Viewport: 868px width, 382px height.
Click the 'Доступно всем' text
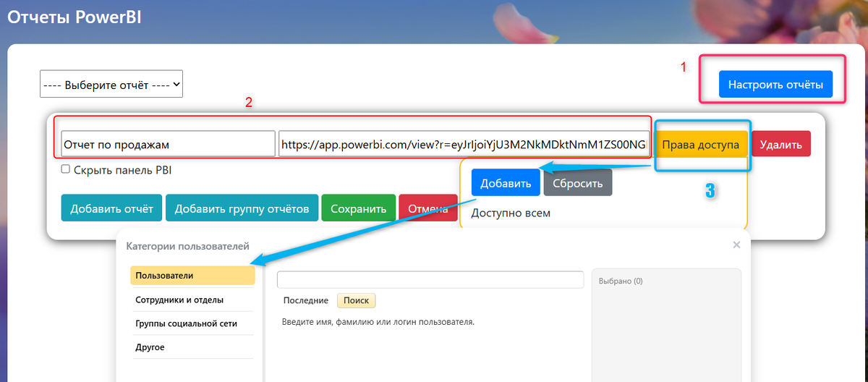click(511, 213)
